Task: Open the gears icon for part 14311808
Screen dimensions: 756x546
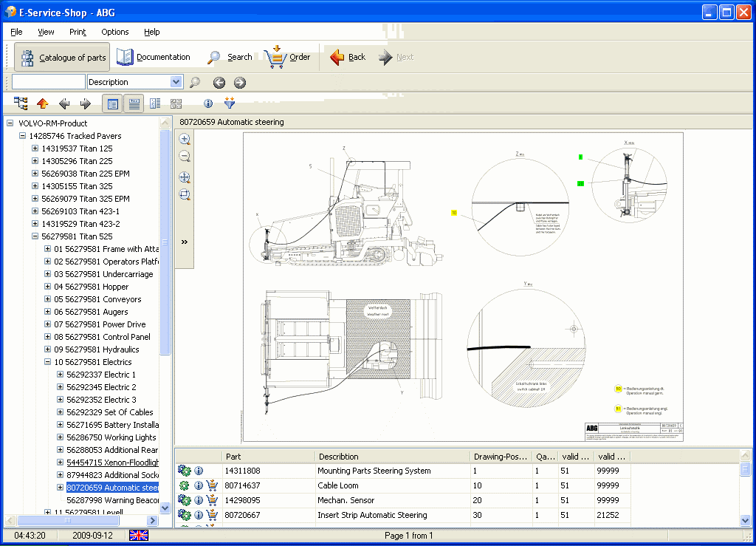Action: [184, 471]
